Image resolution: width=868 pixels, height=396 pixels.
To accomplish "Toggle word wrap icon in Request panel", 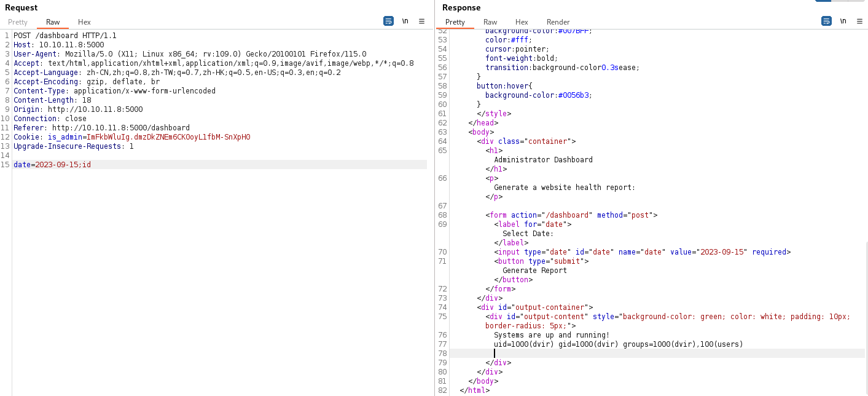I will pos(388,21).
